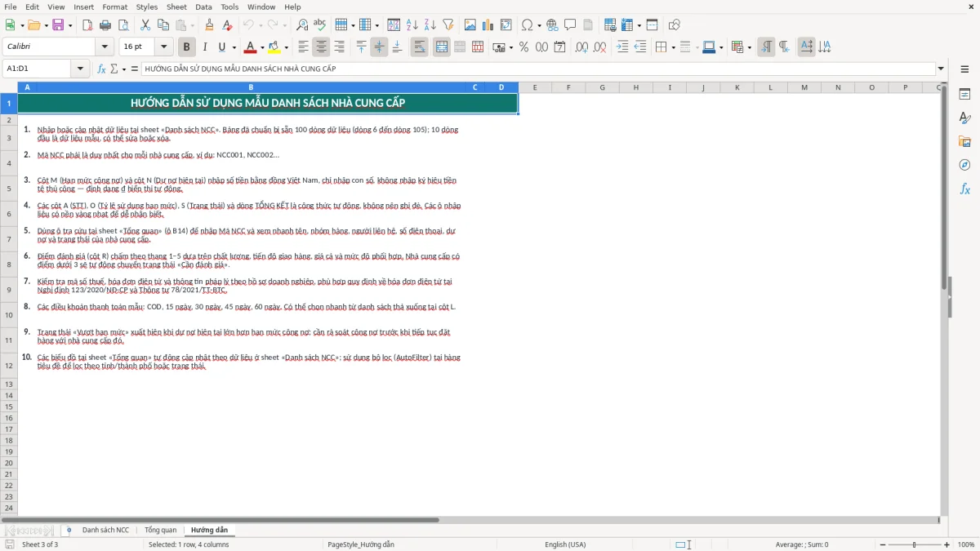Increase indent

[622, 47]
